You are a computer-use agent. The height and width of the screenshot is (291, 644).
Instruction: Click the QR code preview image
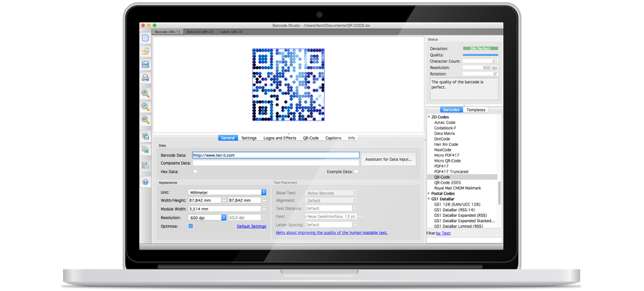pos(289,85)
